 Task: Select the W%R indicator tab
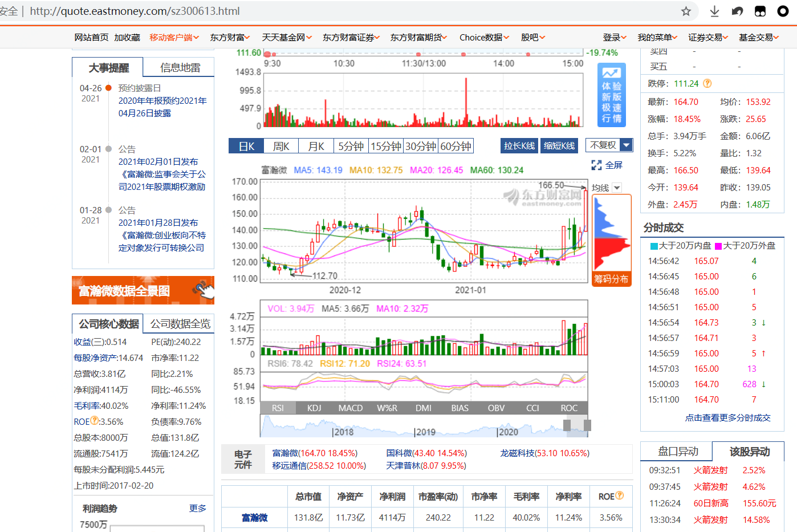[387, 408]
